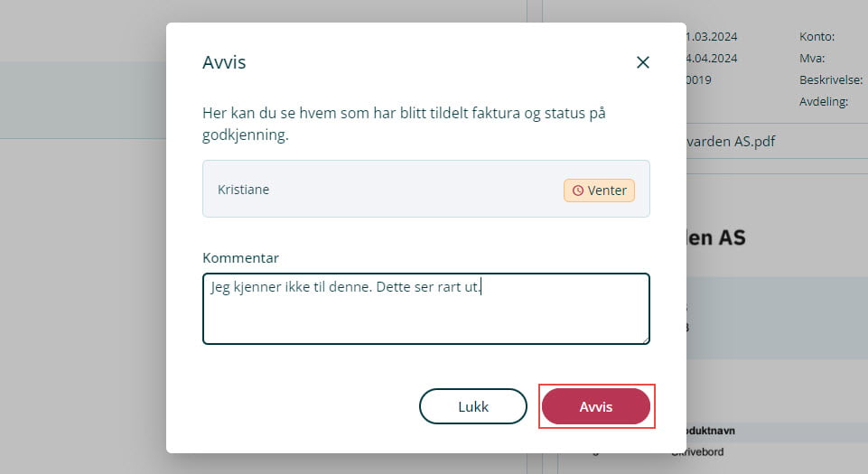This screenshot has width=868, height=474.
Task: Click the Skrivebord product line
Action: tap(699, 451)
